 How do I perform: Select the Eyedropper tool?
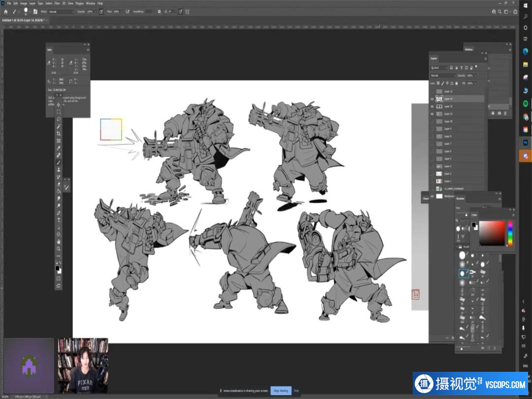(x=58, y=148)
